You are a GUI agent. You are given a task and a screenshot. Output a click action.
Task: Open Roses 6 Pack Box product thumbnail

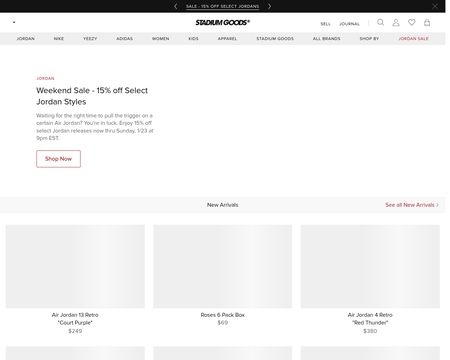[x=223, y=266]
